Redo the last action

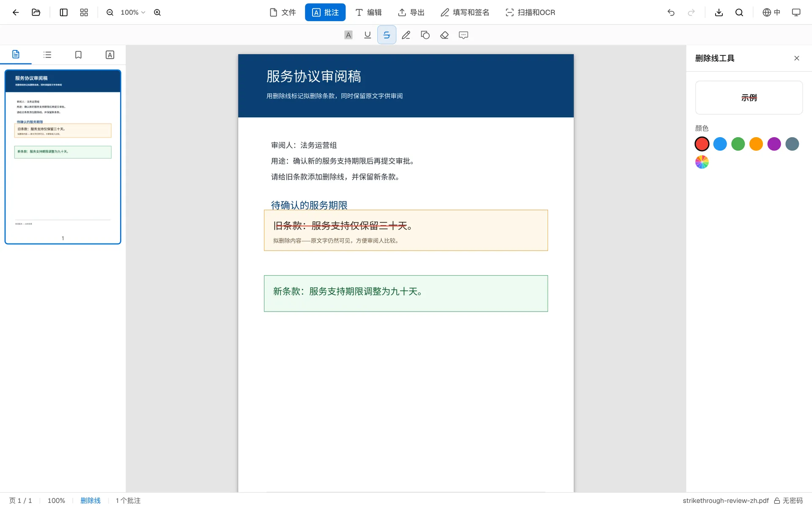tap(691, 12)
